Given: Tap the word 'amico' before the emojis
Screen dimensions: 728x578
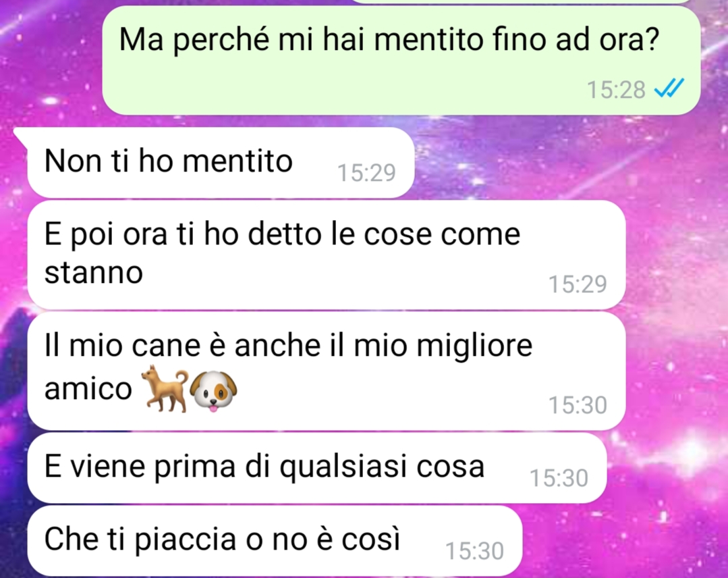Looking at the screenshot, I should [88, 388].
